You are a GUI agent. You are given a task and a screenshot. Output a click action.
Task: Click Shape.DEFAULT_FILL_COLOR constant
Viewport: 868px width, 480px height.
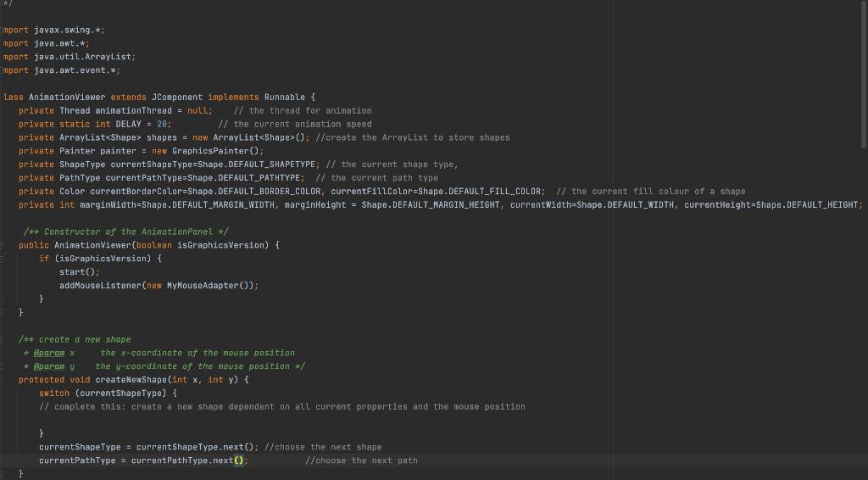tap(479, 192)
